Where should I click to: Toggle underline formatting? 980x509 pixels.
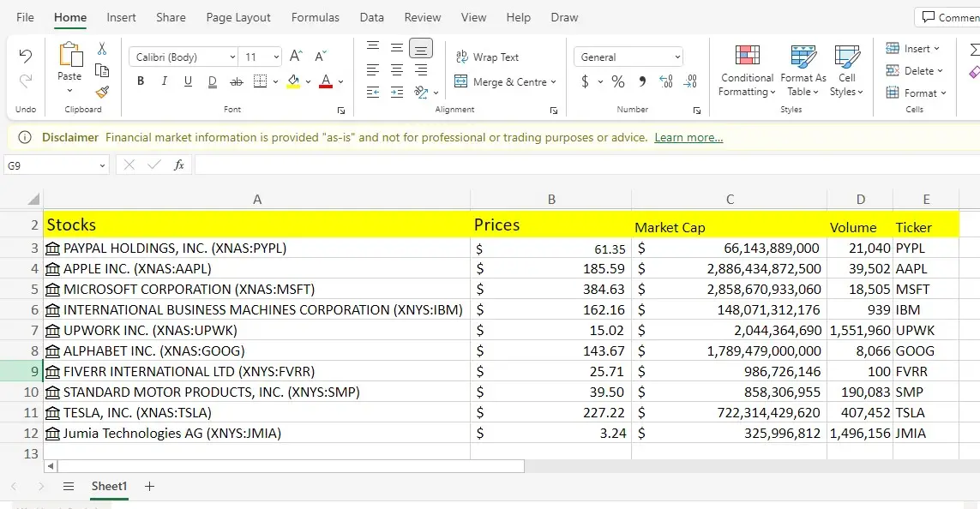188,81
